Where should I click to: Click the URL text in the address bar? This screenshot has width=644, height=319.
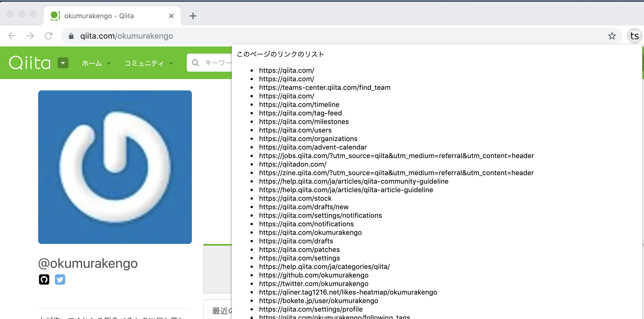pyautogui.click(x=127, y=36)
